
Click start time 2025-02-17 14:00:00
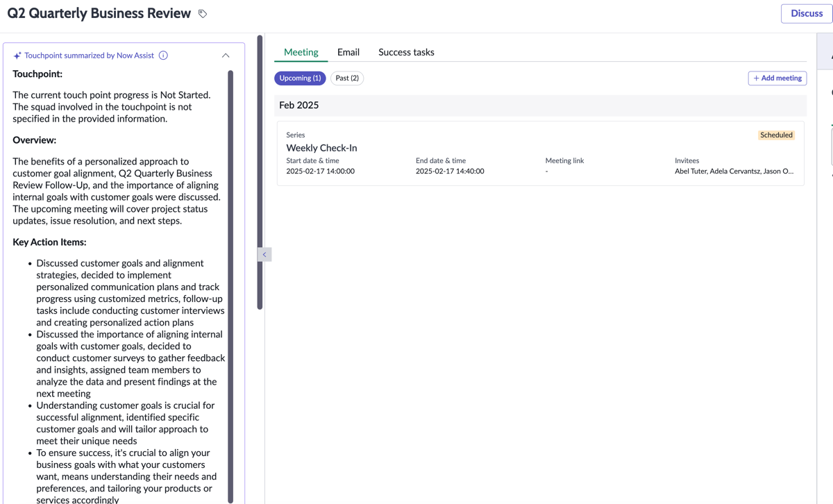coord(321,171)
